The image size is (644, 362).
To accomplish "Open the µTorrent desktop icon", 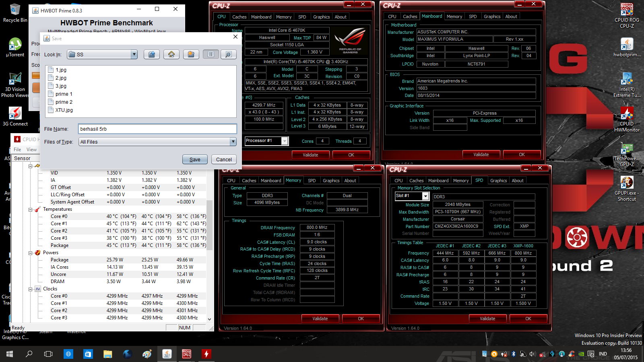I will coord(15,47).
